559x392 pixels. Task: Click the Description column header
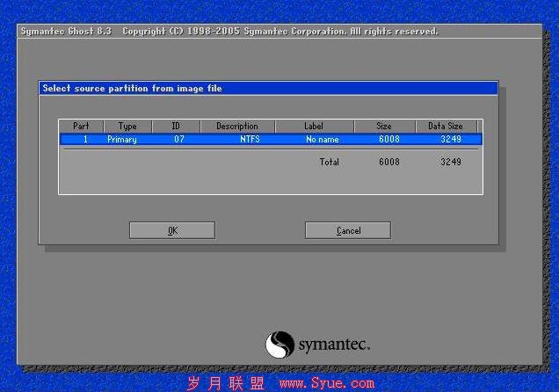click(x=237, y=127)
